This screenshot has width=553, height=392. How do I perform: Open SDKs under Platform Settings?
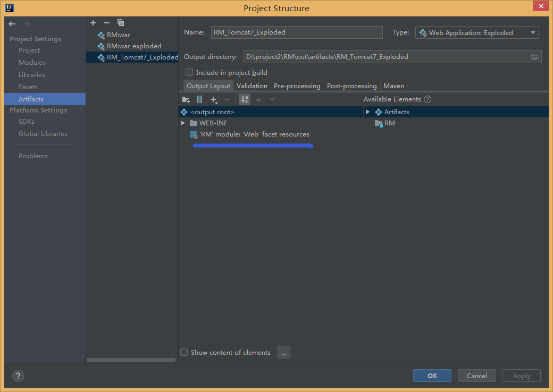pyautogui.click(x=27, y=122)
